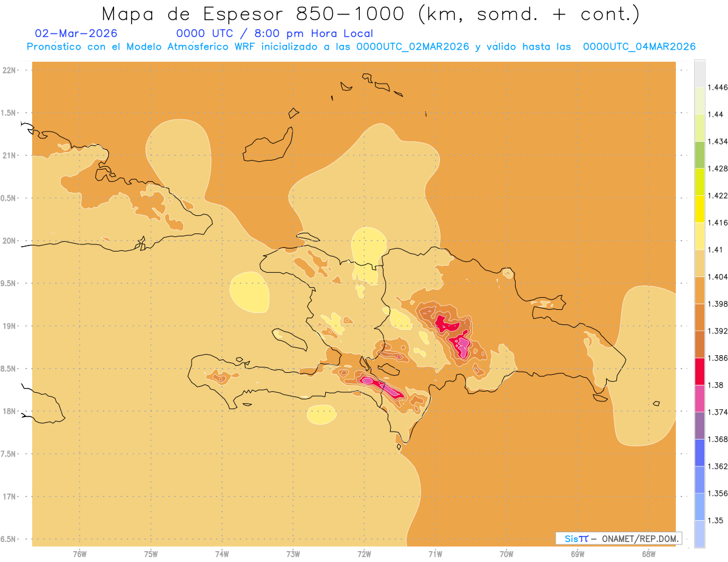This screenshot has width=728, height=562.
Task: Click the '75W' longitude axis label
Action: click(151, 554)
